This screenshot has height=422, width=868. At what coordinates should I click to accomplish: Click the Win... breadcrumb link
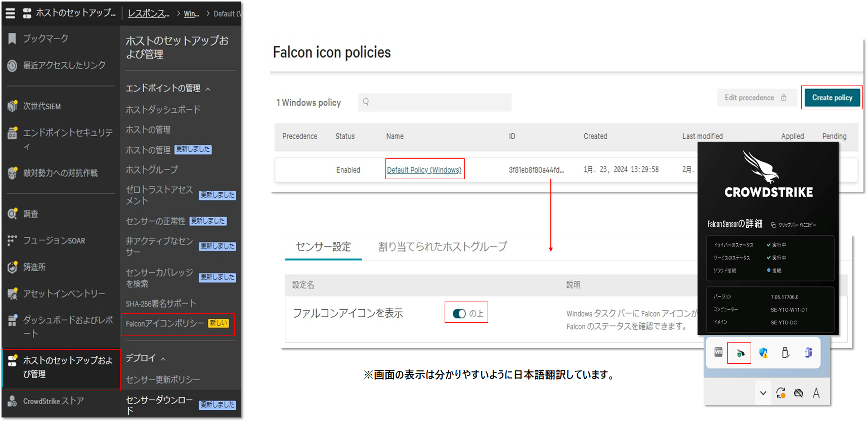[x=191, y=14]
